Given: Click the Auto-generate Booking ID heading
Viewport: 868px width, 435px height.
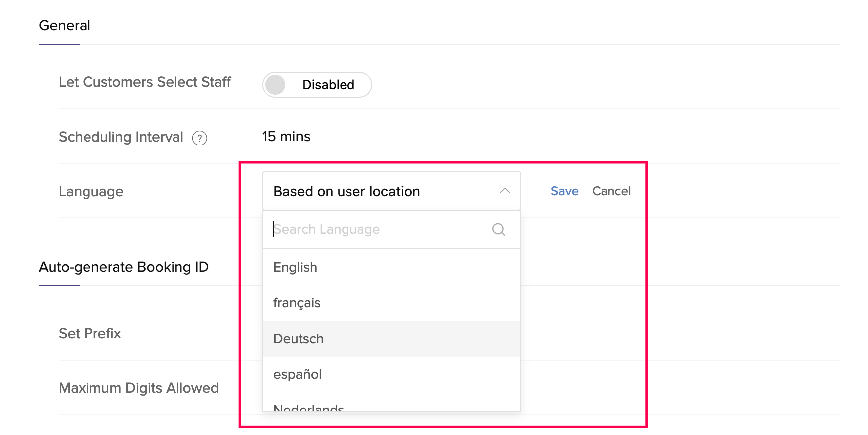Looking at the screenshot, I should click(x=123, y=267).
